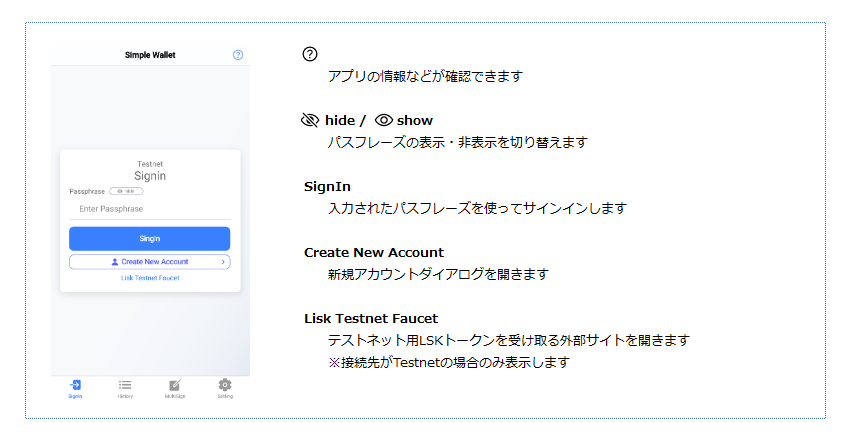Click the crossed-out eye hide icon
Viewport: 851px width, 441px height.
(310, 120)
